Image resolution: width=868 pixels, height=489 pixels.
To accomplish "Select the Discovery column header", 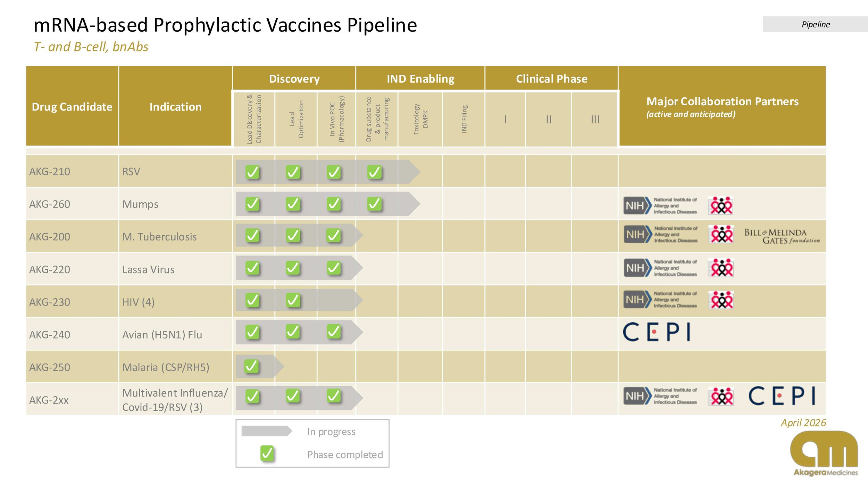I will 294,79.
